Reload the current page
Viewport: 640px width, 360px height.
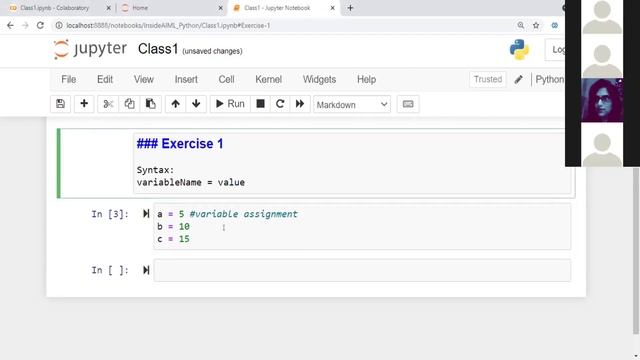click(x=40, y=25)
